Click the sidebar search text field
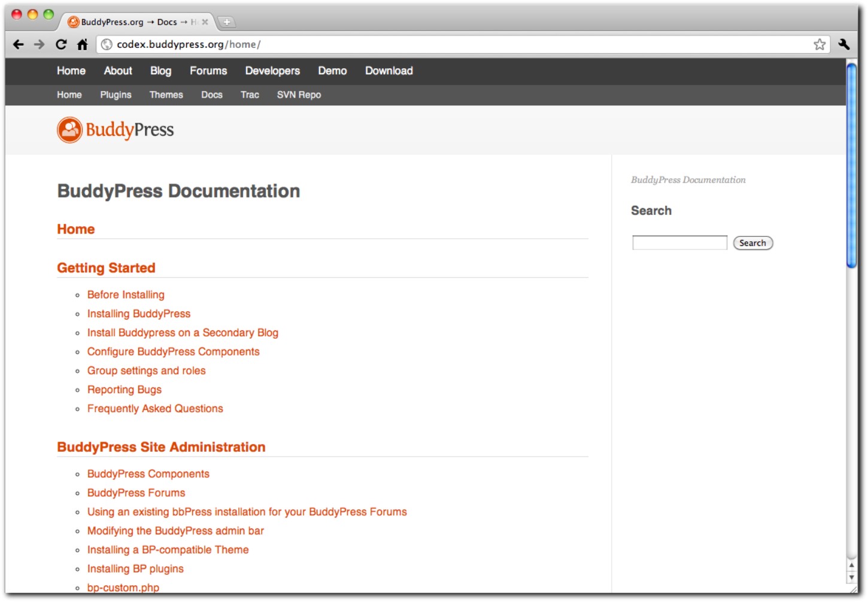The height and width of the screenshot is (602, 868). pos(679,242)
